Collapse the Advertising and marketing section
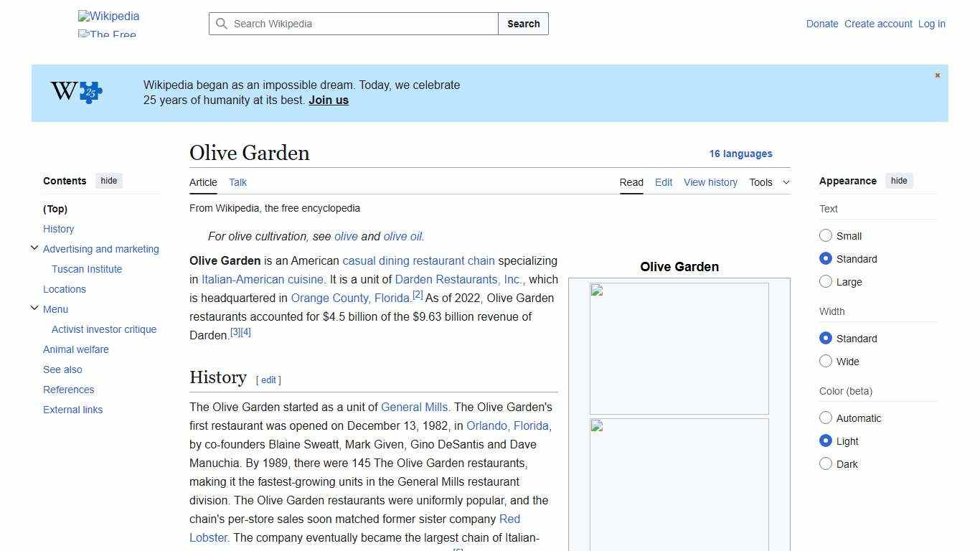The width and height of the screenshot is (980, 551). (x=34, y=248)
